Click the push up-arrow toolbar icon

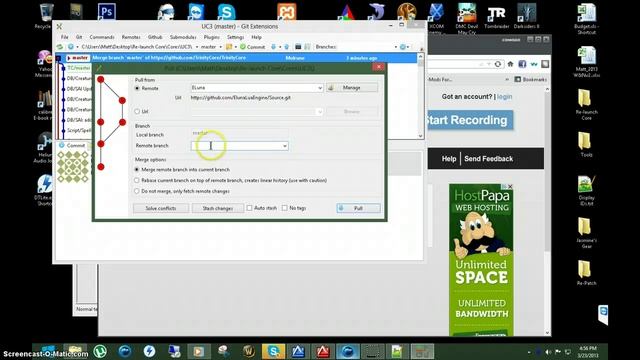point(287,47)
